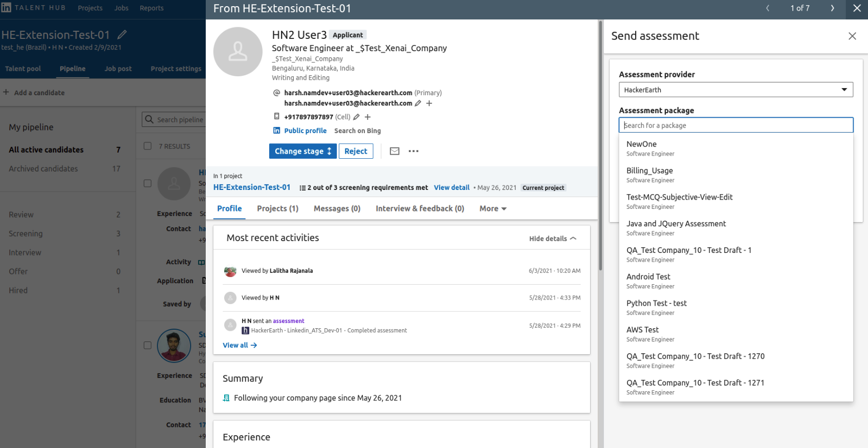Select all 7 results checkbox
The image size is (868, 448).
[148, 146]
